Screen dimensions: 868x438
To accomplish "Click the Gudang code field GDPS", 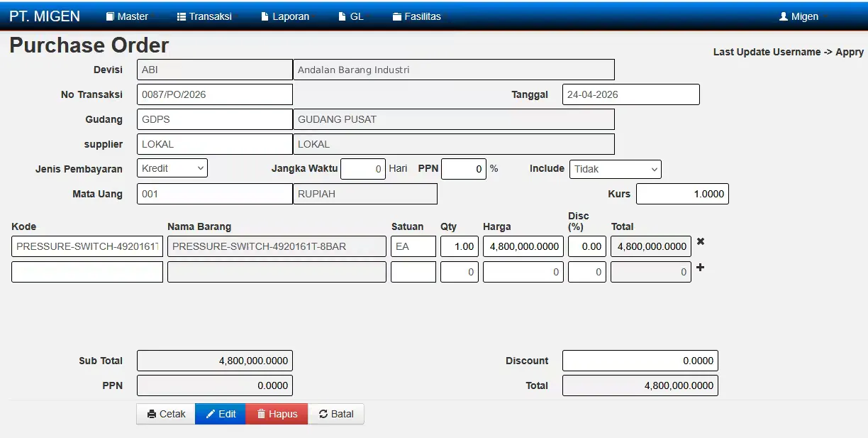I will click(215, 119).
